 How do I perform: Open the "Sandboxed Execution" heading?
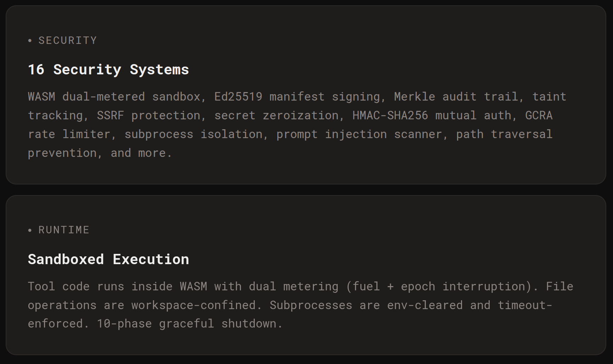coord(108,259)
